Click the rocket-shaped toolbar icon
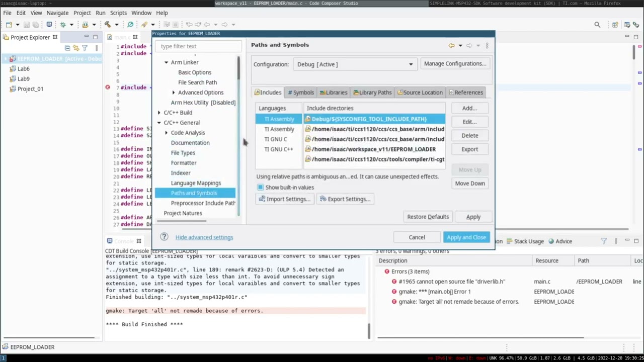 [144, 24]
